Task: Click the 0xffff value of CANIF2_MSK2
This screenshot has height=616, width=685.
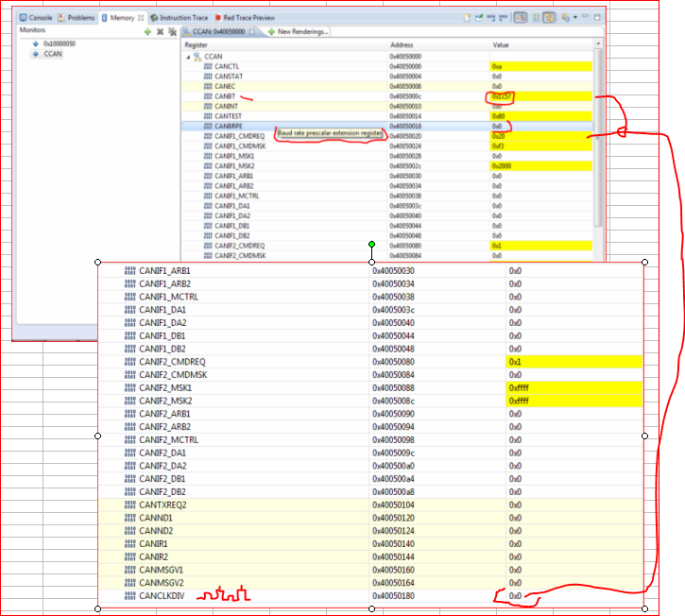Action: click(x=519, y=401)
